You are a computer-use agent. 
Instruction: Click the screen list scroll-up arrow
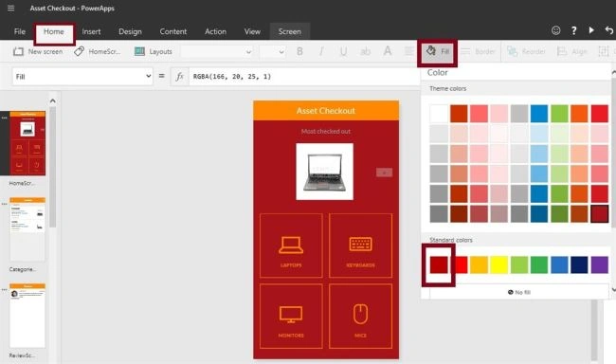[x=53, y=100]
